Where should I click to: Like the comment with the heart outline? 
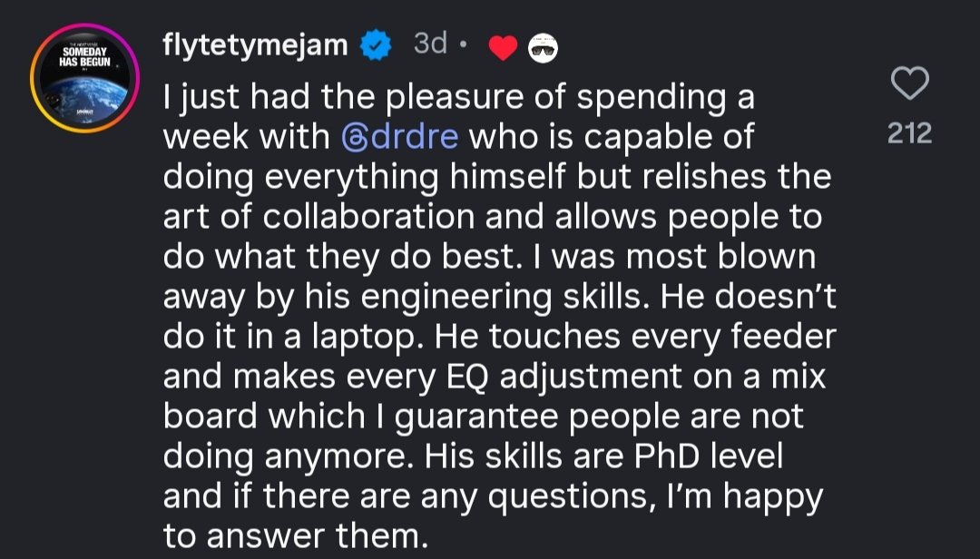coord(910,84)
